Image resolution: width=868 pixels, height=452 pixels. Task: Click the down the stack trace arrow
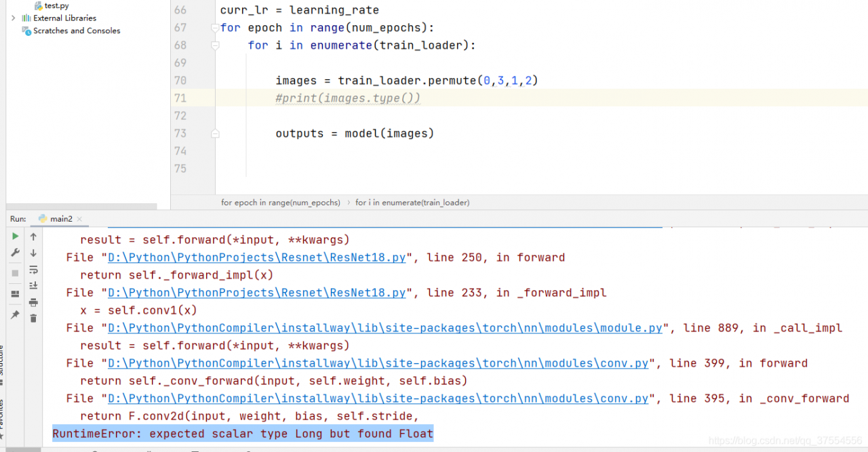coord(33,253)
